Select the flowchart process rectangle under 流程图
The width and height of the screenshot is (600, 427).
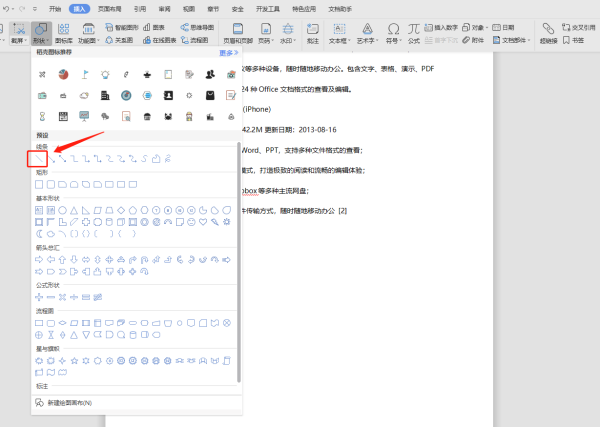coord(39,323)
